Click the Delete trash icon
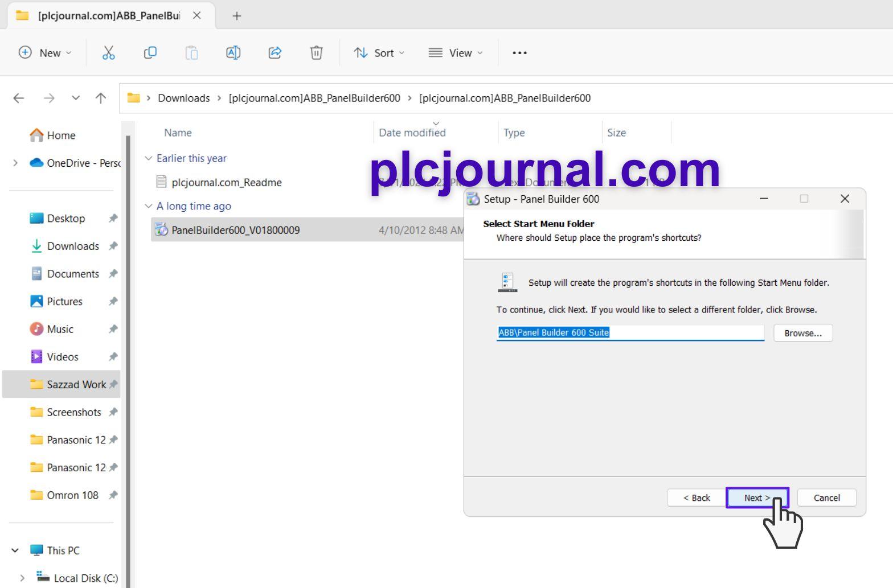 tap(316, 53)
